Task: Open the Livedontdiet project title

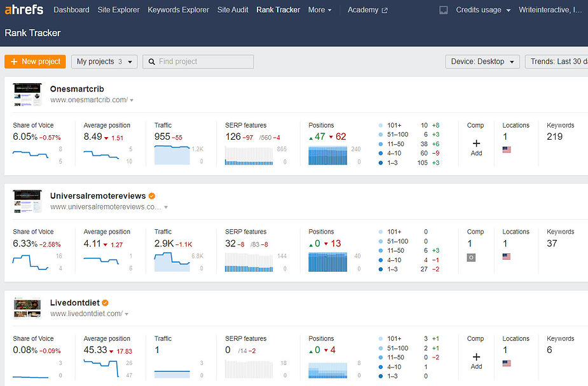Action: [75, 302]
